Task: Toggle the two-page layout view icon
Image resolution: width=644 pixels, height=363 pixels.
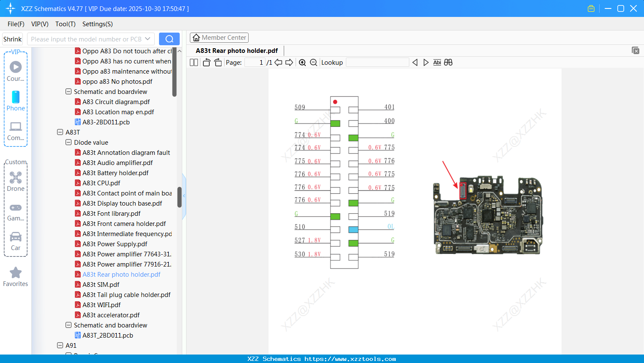Action: point(194,63)
